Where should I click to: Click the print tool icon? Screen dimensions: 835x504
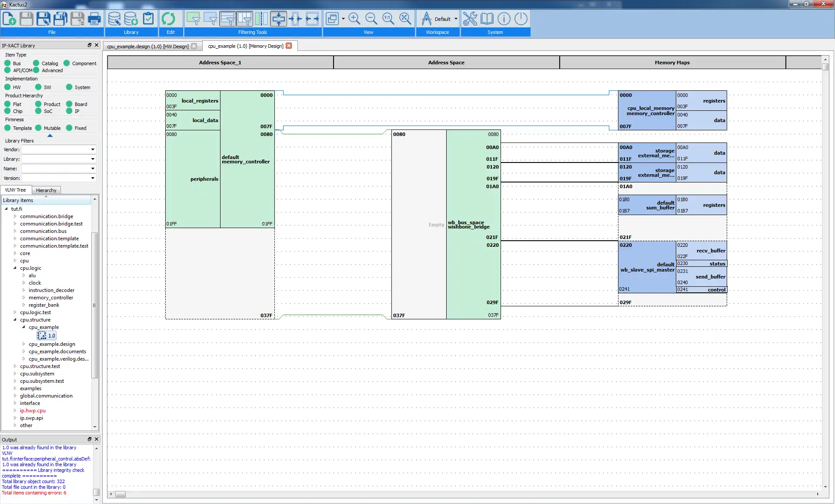[x=94, y=19]
